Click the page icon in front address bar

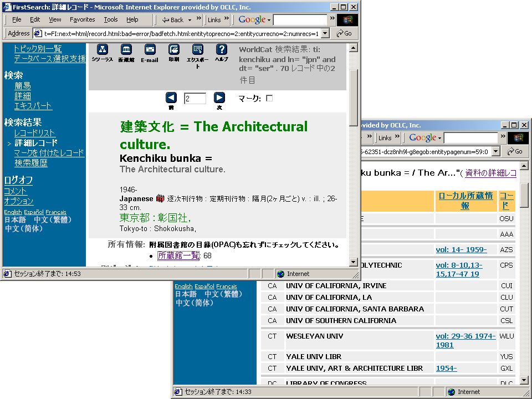pyautogui.click(x=38, y=33)
